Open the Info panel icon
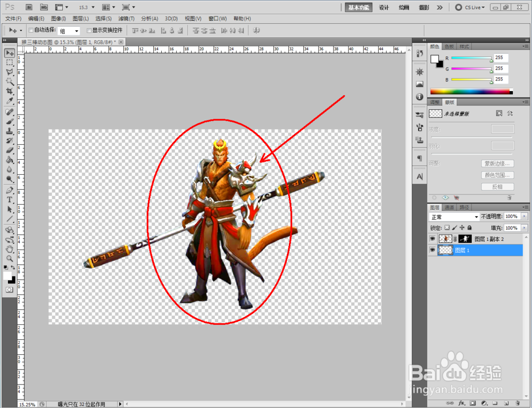 tap(420, 97)
